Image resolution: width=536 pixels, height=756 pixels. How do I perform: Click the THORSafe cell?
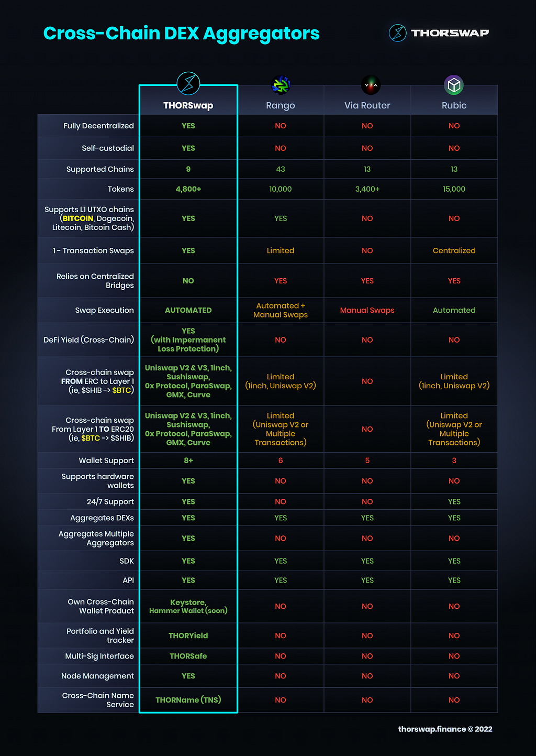(x=188, y=656)
